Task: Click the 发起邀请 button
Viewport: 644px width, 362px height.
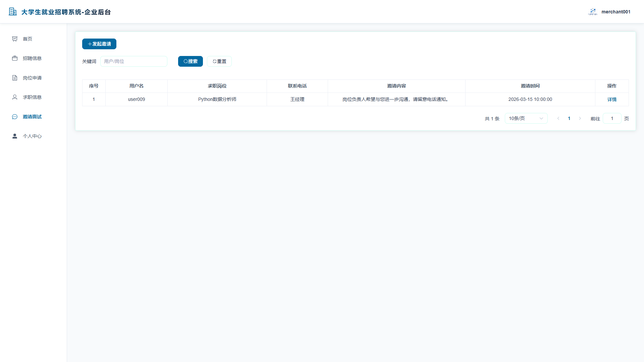Action: tap(99, 44)
